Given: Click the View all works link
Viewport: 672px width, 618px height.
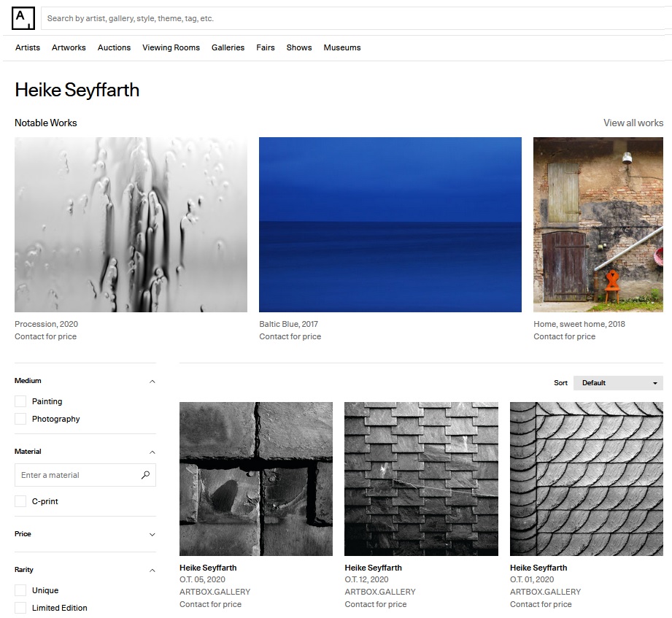Looking at the screenshot, I should (x=633, y=123).
